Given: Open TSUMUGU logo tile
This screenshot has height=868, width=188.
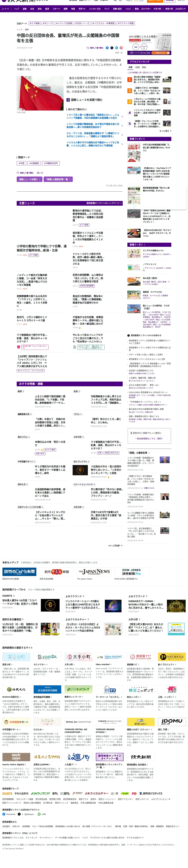Looking at the screenshot, I should (x=172, y=657).
